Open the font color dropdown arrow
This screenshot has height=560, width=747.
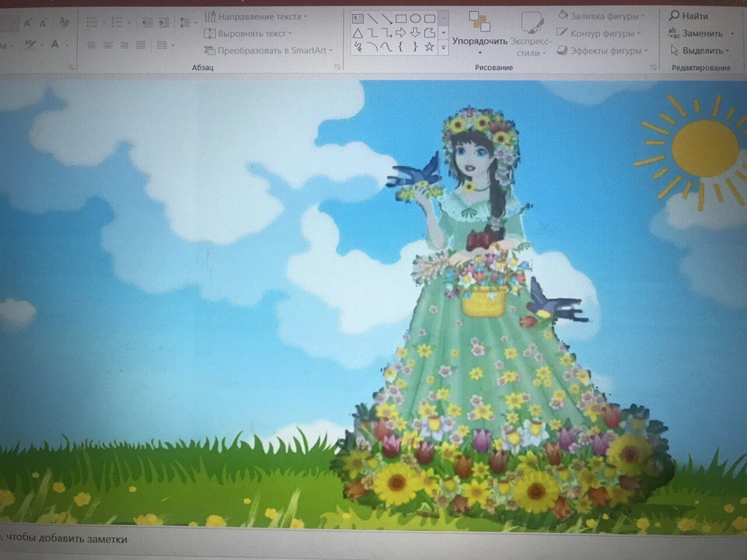(x=68, y=45)
